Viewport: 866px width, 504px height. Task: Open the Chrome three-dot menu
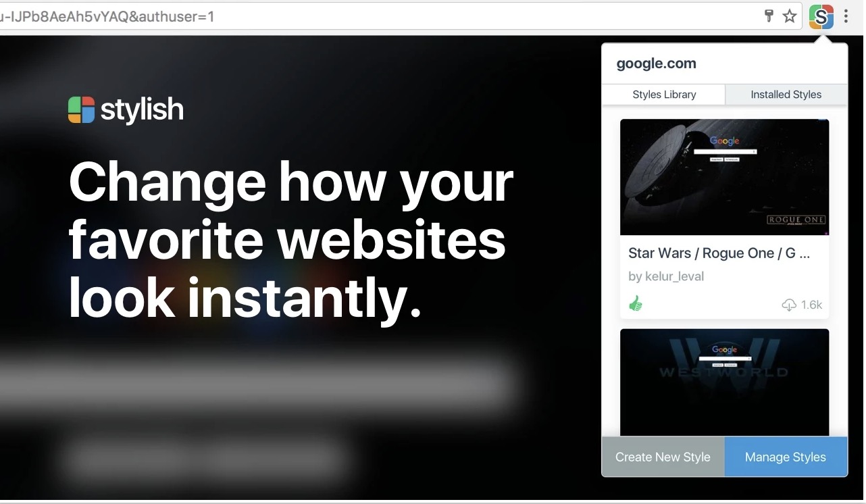pos(846,17)
